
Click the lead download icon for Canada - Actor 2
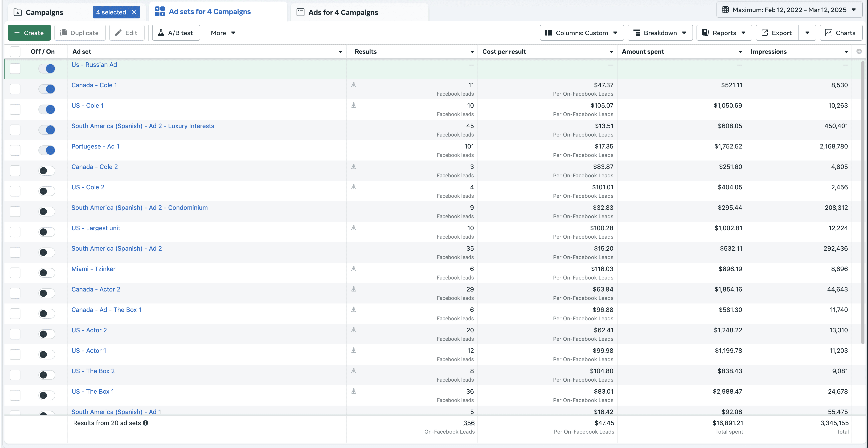pyautogui.click(x=353, y=289)
